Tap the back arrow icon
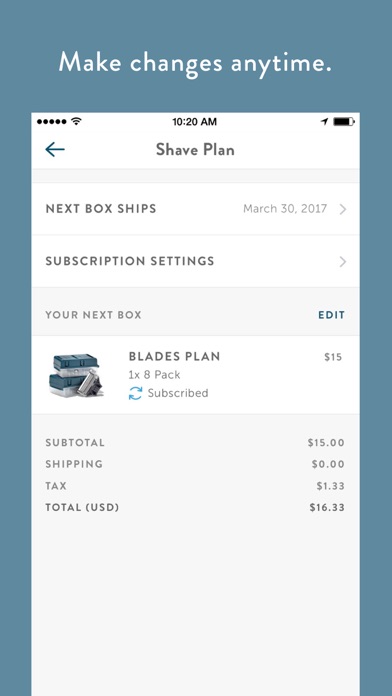The image size is (392, 696). coord(55,150)
